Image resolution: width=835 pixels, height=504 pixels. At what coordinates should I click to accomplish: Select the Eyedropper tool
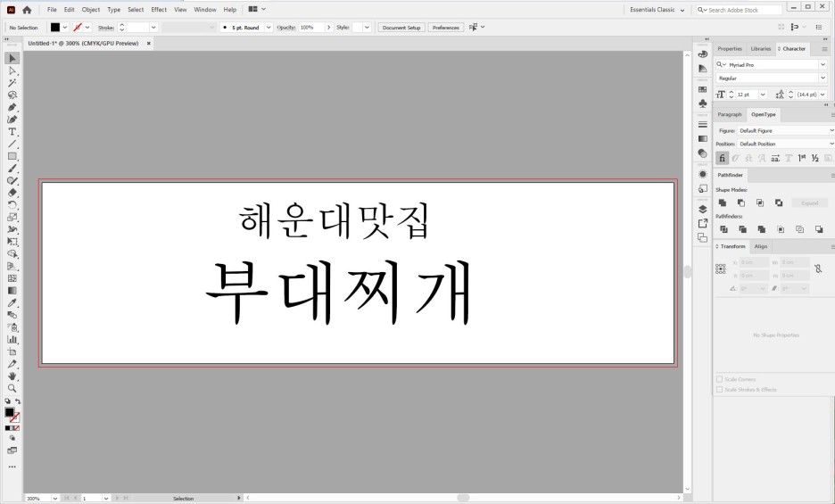coord(12,302)
